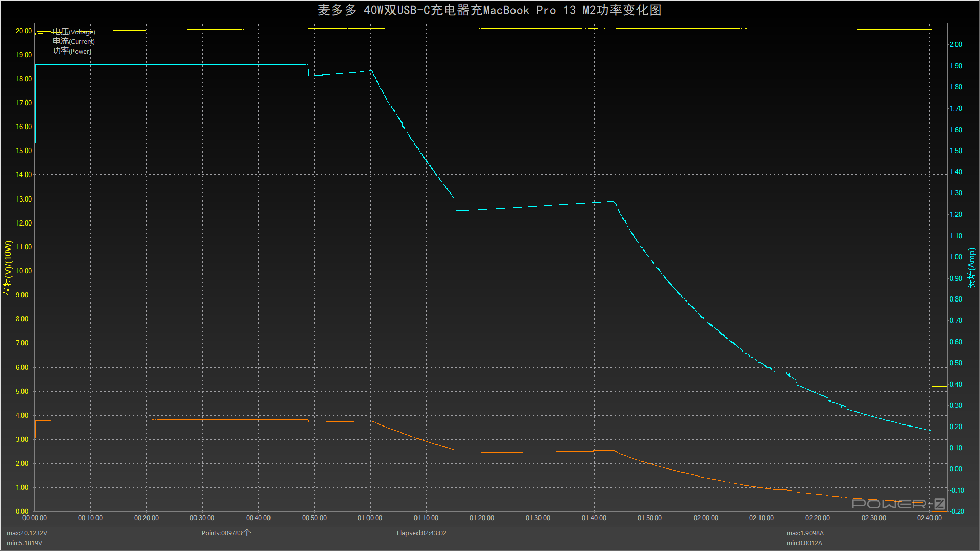Click the 01:20:00 time axis label

(x=482, y=518)
